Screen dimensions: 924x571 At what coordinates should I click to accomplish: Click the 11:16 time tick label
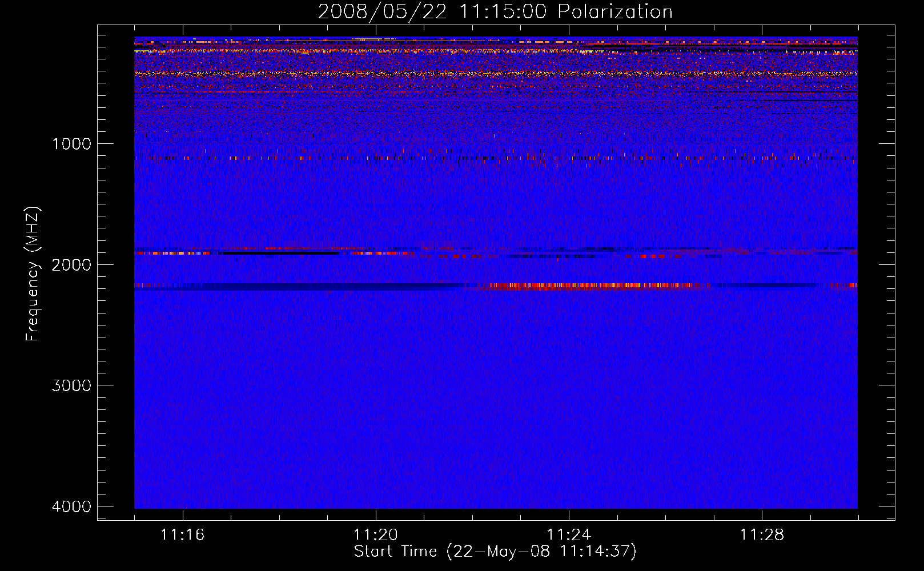(183, 535)
